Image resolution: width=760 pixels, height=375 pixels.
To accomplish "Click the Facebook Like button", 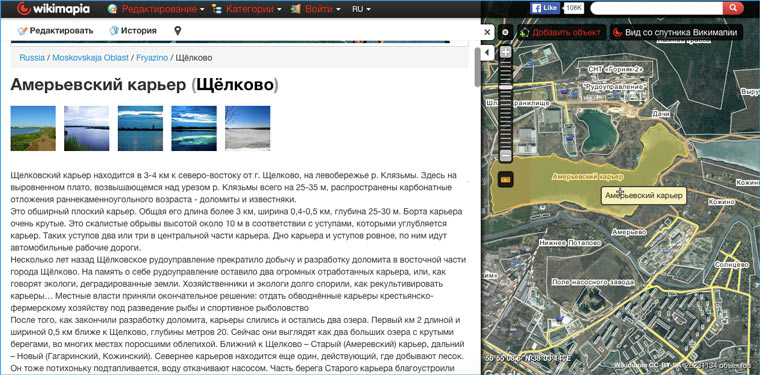I will [545, 8].
